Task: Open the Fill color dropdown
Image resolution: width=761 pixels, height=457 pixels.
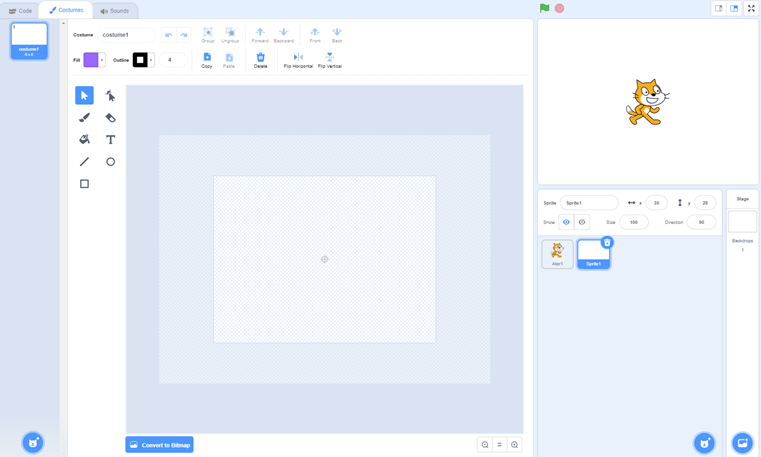Action: [102, 60]
